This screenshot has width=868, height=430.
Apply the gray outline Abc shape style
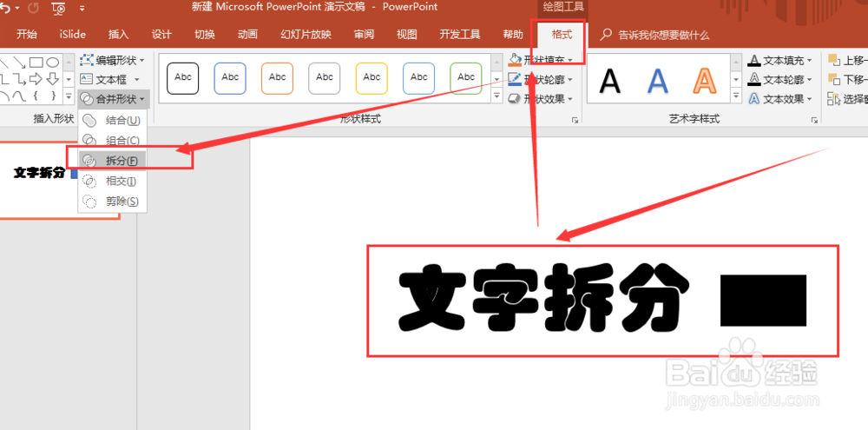325,78
